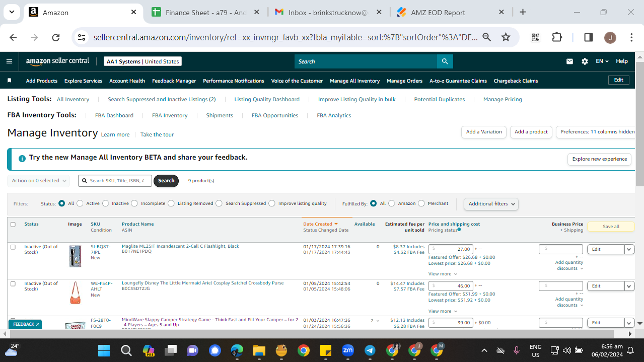Image resolution: width=644 pixels, height=362 pixels.
Task: Open File Explorer from taskbar
Action: coord(259,350)
